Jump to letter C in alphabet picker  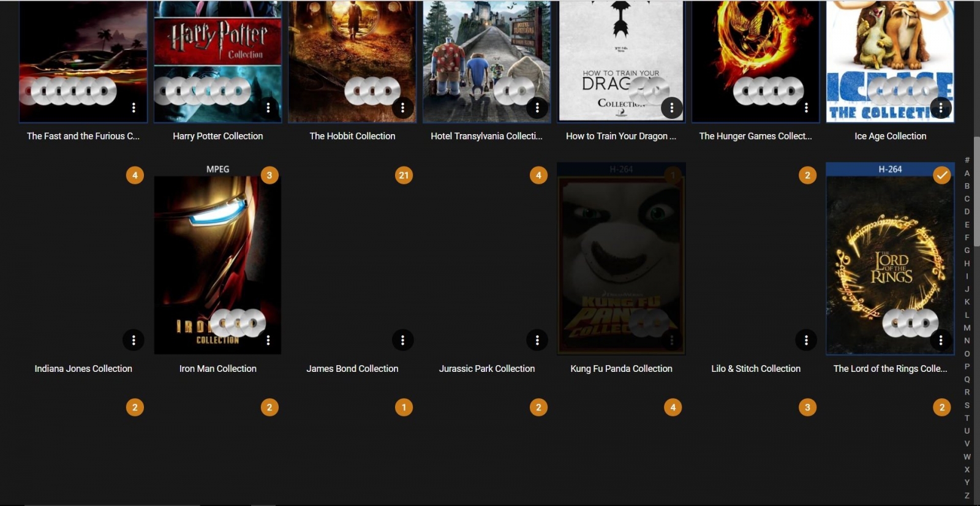point(967,199)
